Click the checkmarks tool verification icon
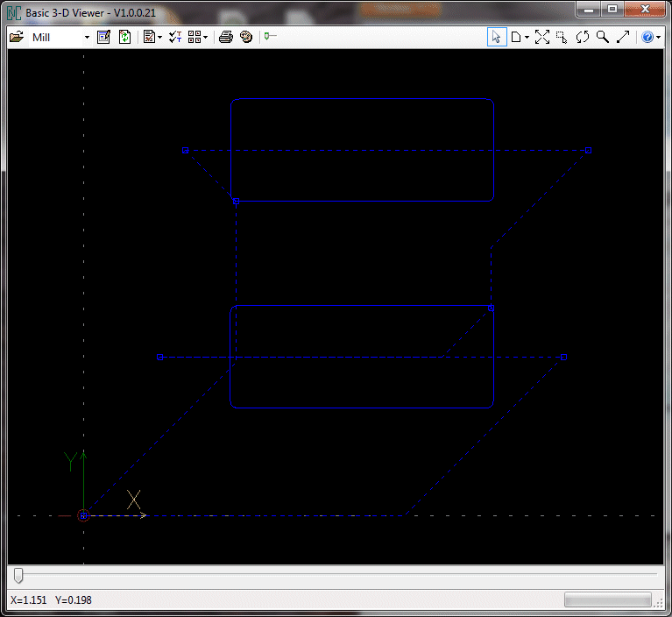 173,38
